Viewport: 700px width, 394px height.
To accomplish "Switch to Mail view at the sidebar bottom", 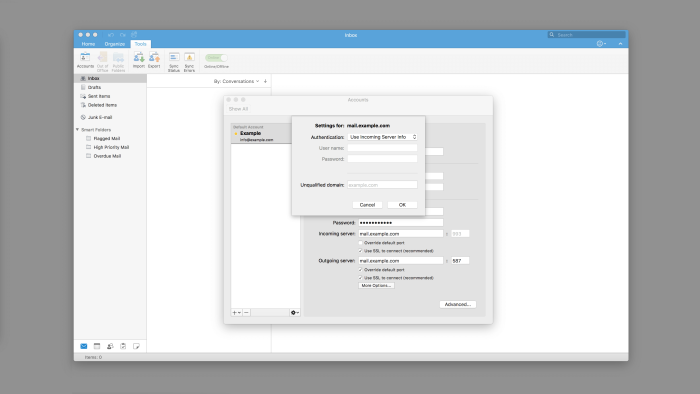I will [83, 346].
